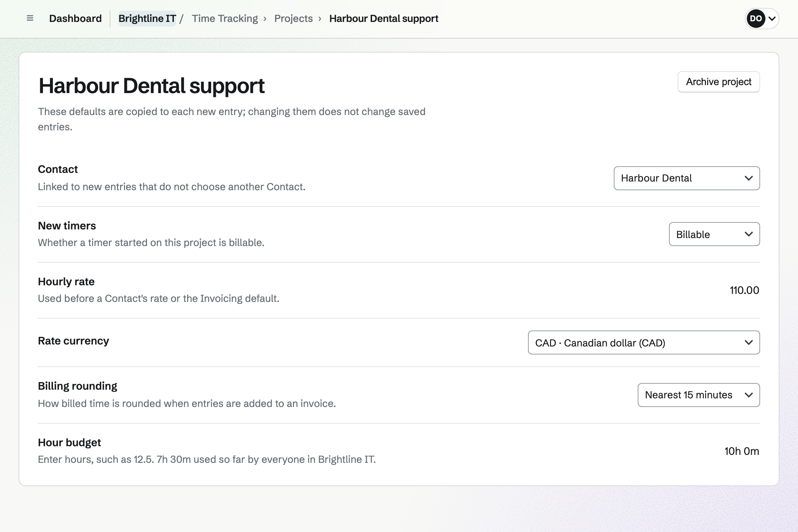Open the Billing rounding Nearest 15 minutes dropdown
Image resolution: width=798 pixels, height=532 pixels.
pyautogui.click(x=699, y=395)
